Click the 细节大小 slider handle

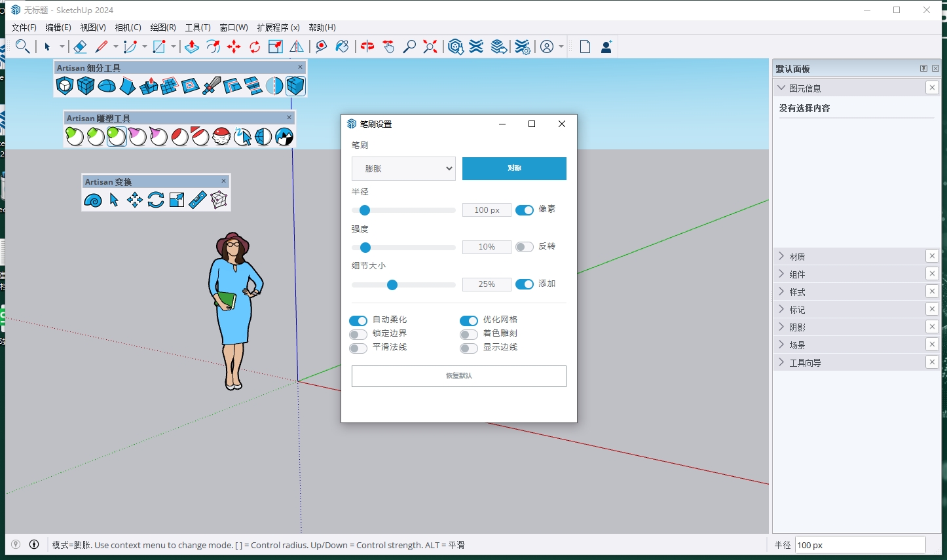point(392,284)
